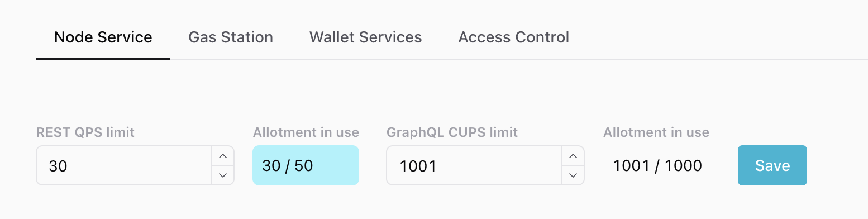The image size is (868, 219).
Task: Select the Node Service tab
Action: point(103,37)
